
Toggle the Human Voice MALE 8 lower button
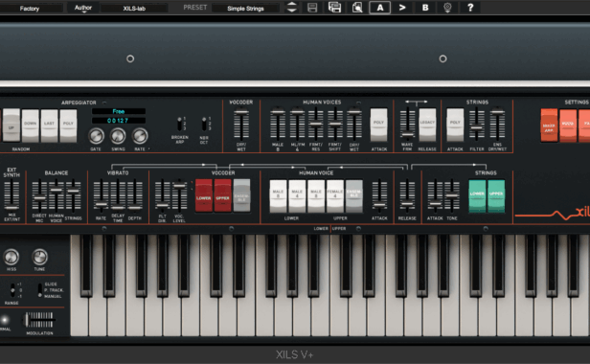(278, 196)
